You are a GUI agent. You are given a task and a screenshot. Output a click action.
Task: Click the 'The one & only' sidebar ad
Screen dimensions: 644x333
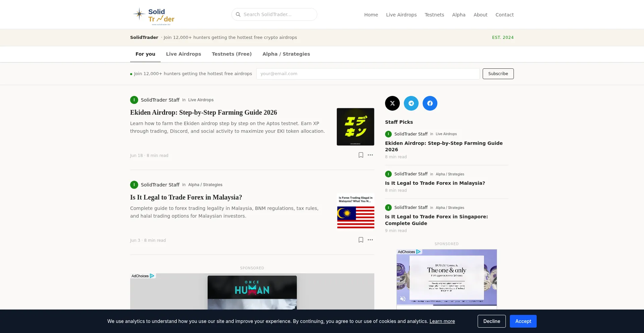coord(447,278)
